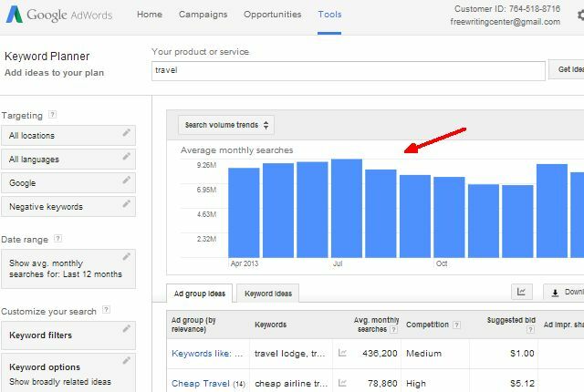The image size is (584, 392).
Task: Switch to Ad group ideas tab
Action: point(199,294)
